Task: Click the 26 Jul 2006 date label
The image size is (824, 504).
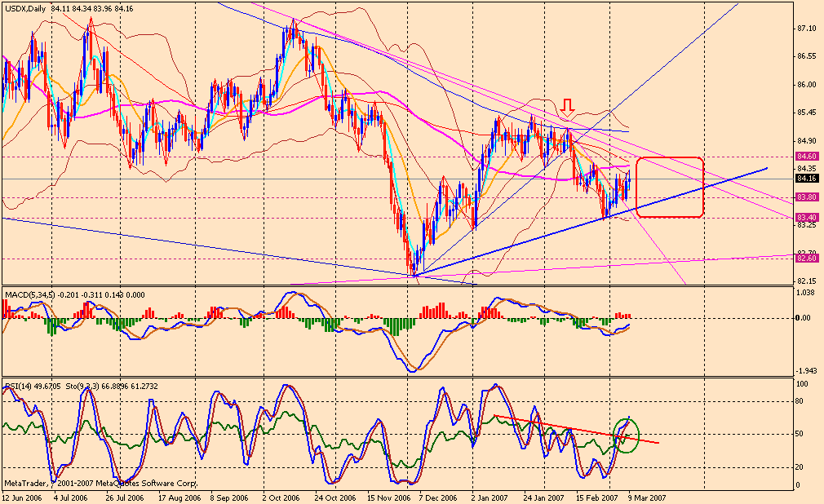Action: [x=125, y=497]
